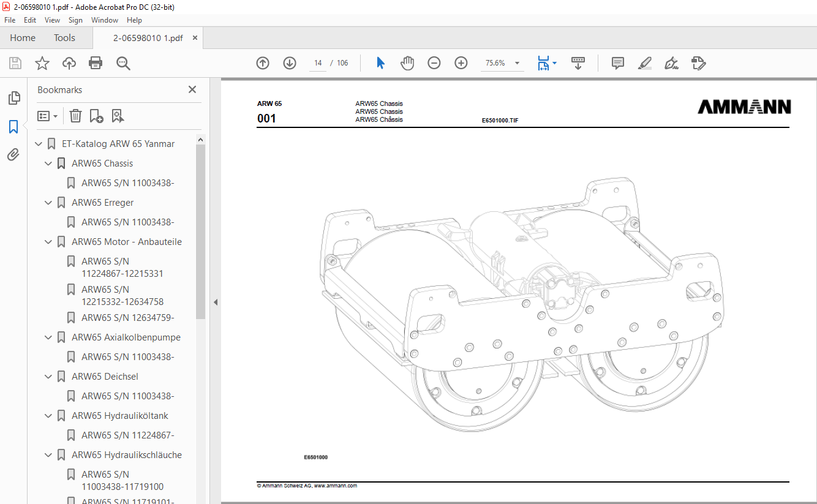This screenshot has height=504, width=817.
Task: Open the View menu
Action: point(52,20)
